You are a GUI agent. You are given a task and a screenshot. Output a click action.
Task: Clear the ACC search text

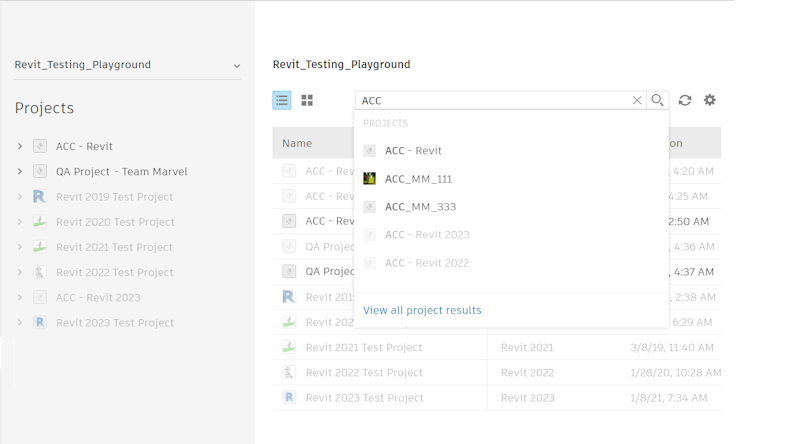(x=637, y=100)
